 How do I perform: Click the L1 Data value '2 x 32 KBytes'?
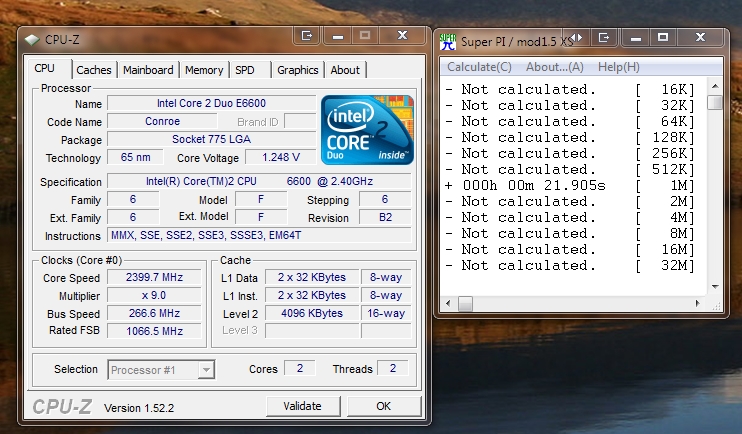[x=312, y=277]
